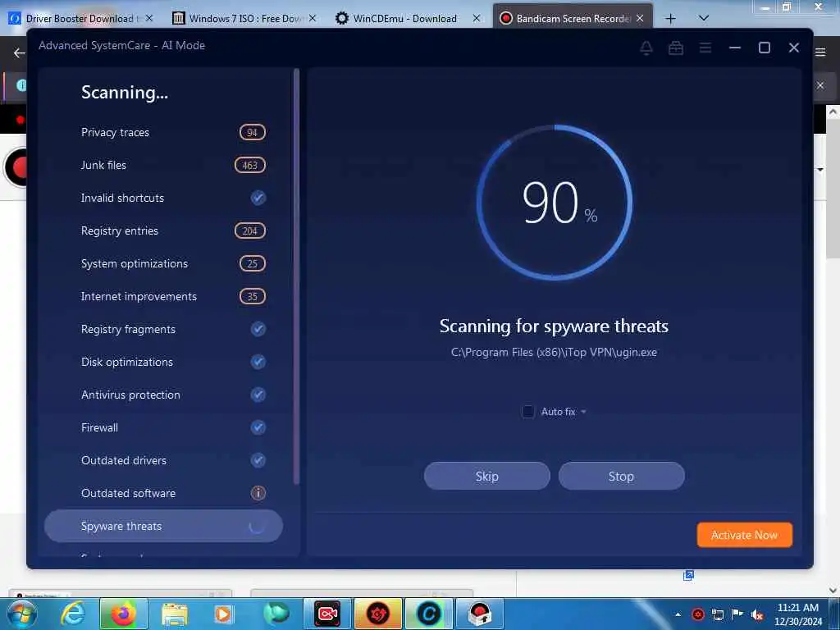Image resolution: width=840 pixels, height=630 pixels.
Task: Skip the current scan item
Action: coord(487,477)
